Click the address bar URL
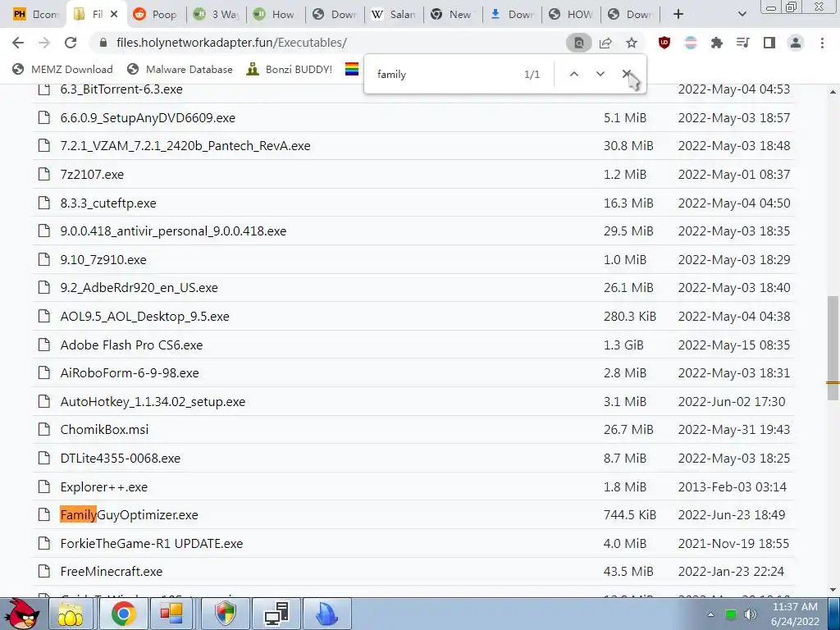The image size is (840, 630). coord(231,43)
